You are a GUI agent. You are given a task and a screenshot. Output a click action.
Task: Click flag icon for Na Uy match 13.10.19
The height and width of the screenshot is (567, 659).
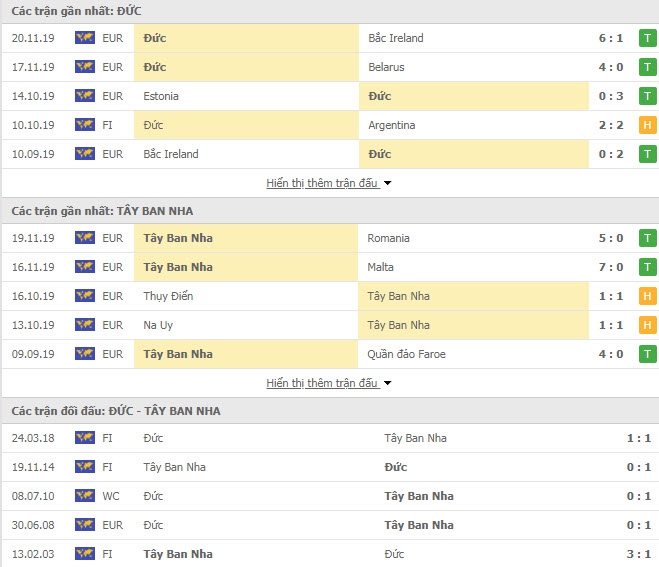[x=84, y=325]
